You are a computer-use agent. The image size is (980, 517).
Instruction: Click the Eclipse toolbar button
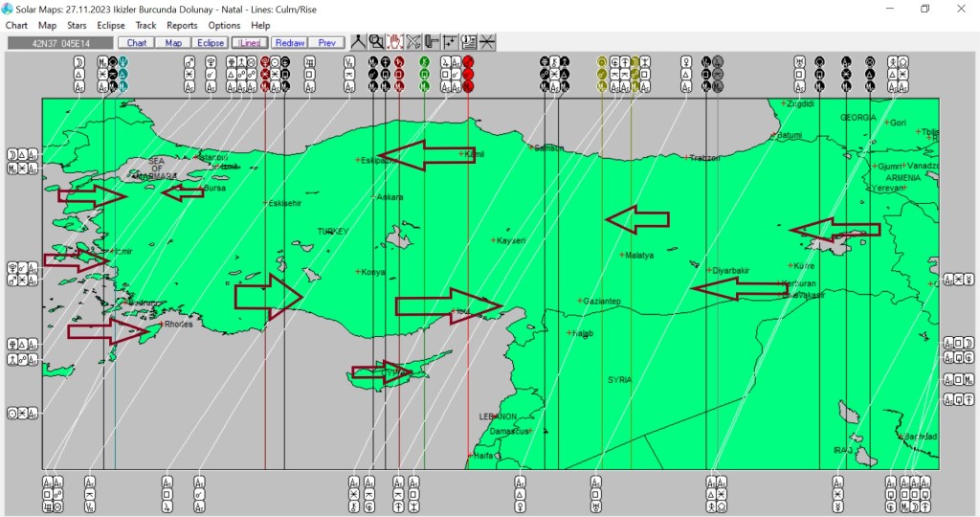pos(211,43)
